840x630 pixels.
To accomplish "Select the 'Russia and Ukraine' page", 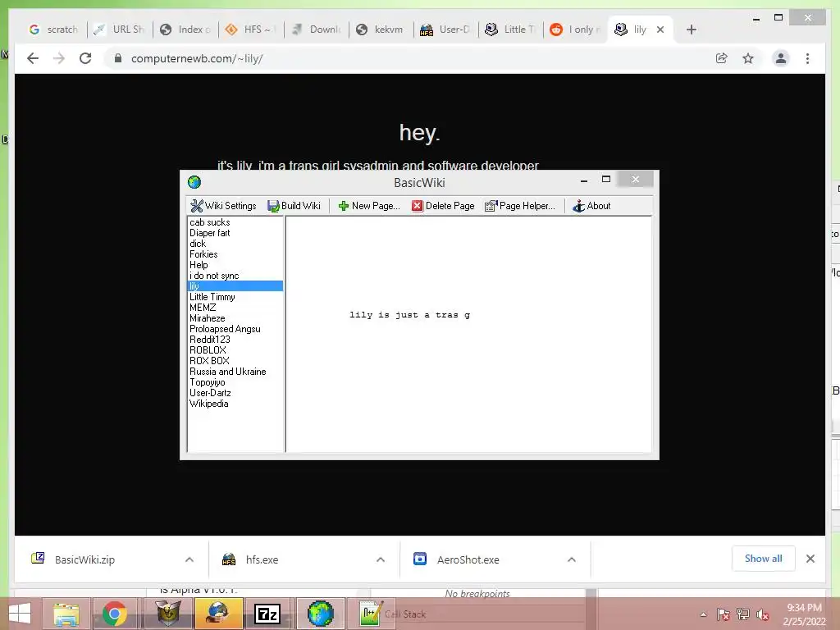I will [228, 372].
